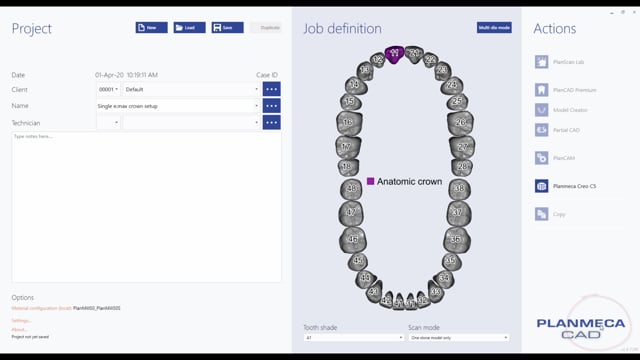Viewport: 640px width, 360px height.
Task: Select tooth 34 on the chart
Action: click(x=444, y=279)
